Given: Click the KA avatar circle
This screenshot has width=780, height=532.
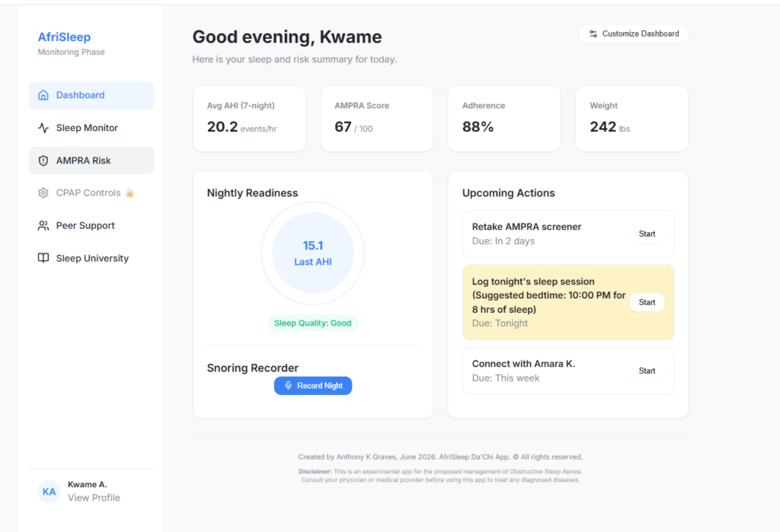Looking at the screenshot, I should tap(49, 492).
